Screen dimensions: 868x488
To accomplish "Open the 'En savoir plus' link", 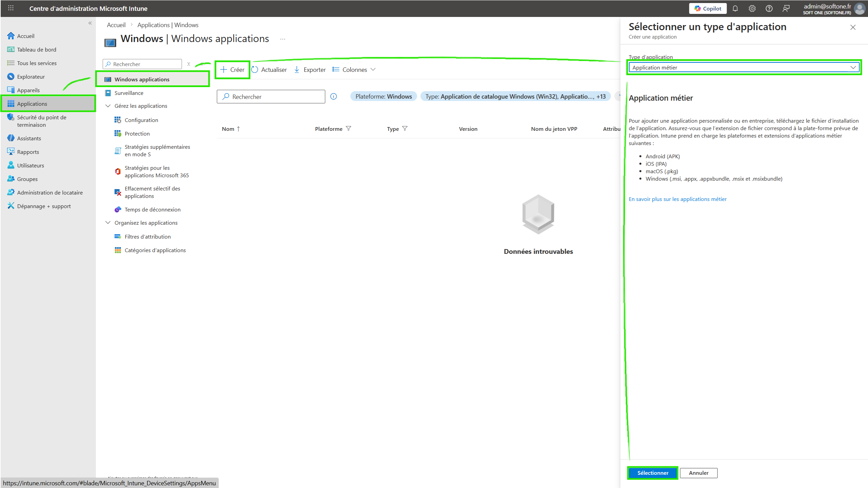I will (x=678, y=199).
